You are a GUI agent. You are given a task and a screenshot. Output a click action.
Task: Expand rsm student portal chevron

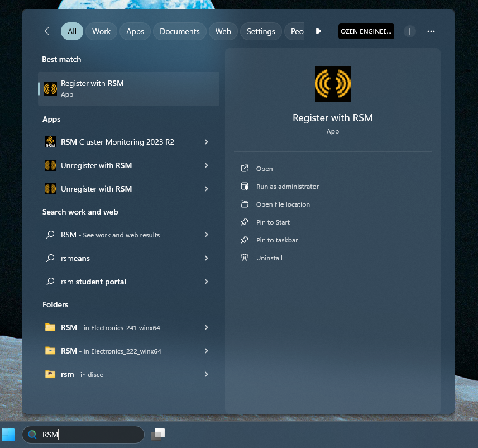click(207, 282)
